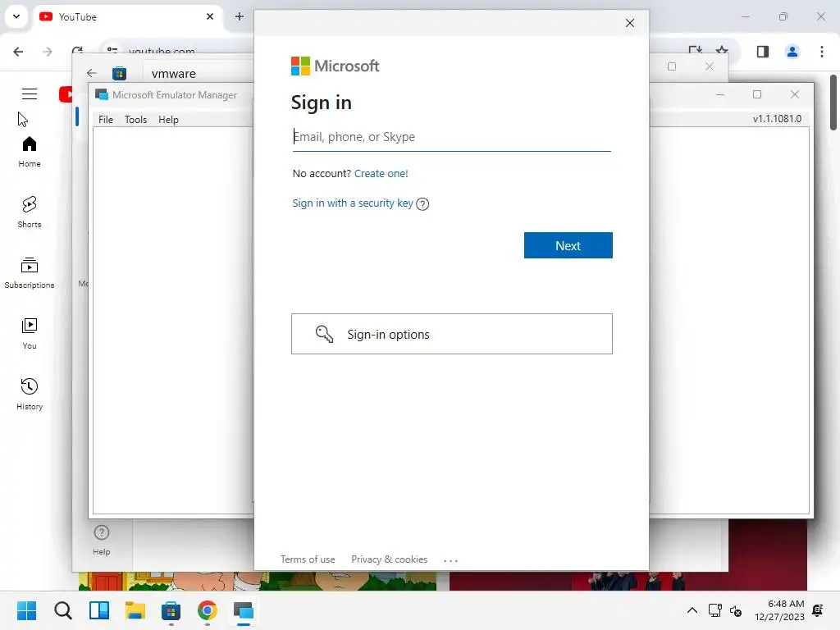Viewport: 840px width, 630px height.
Task: Open Tools menu in Emulator Manager
Action: pos(135,120)
